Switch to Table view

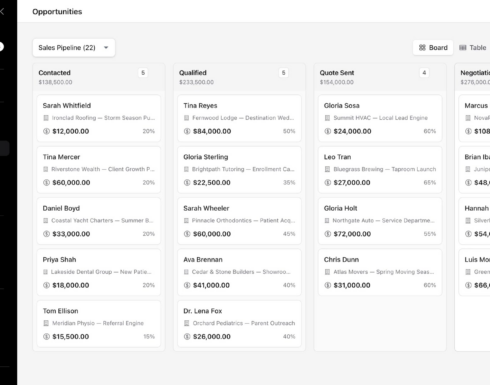(473, 48)
